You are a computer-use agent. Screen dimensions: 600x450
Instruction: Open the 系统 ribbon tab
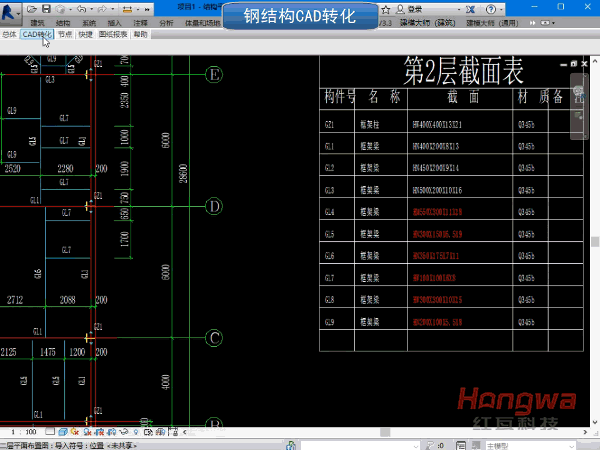tap(89, 23)
